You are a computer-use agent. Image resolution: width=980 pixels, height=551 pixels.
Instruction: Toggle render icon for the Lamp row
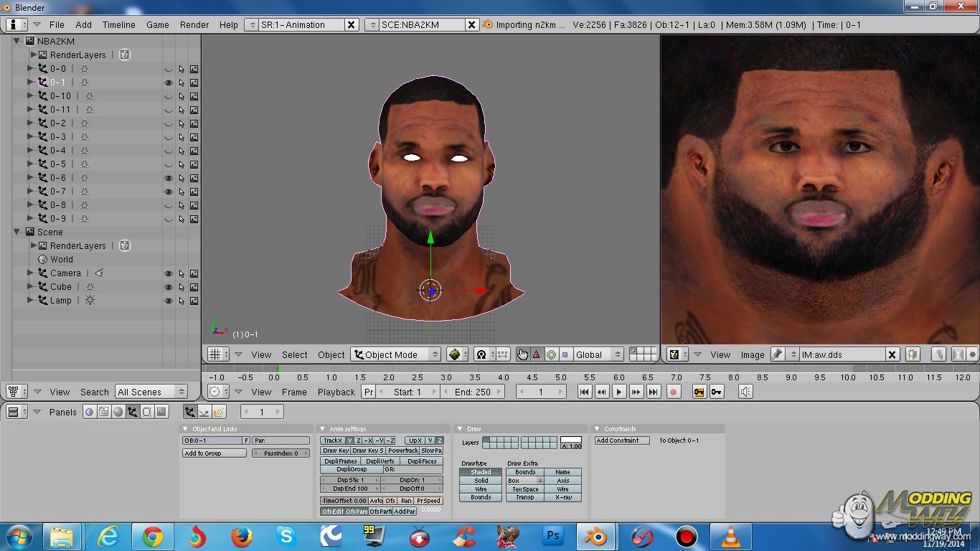[x=194, y=301]
